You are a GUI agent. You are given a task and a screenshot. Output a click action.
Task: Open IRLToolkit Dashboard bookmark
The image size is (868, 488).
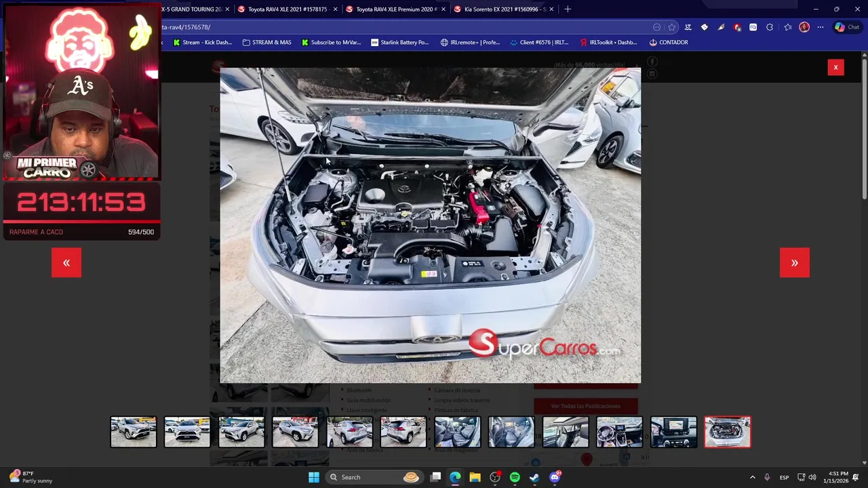tap(609, 42)
